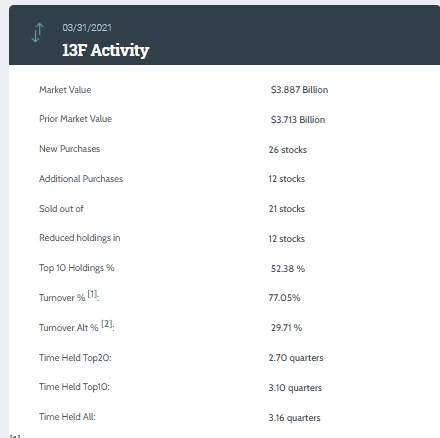Click the 2.70 quarters value
The image size is (440, 438).
296,358
